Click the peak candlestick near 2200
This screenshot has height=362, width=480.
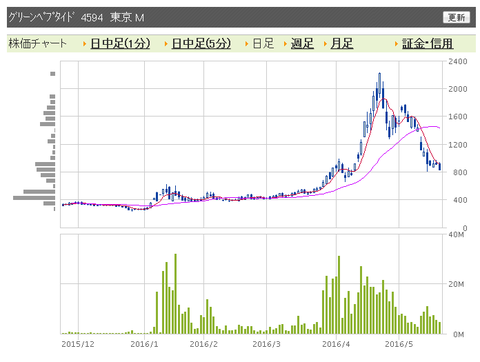click(380, 86)
